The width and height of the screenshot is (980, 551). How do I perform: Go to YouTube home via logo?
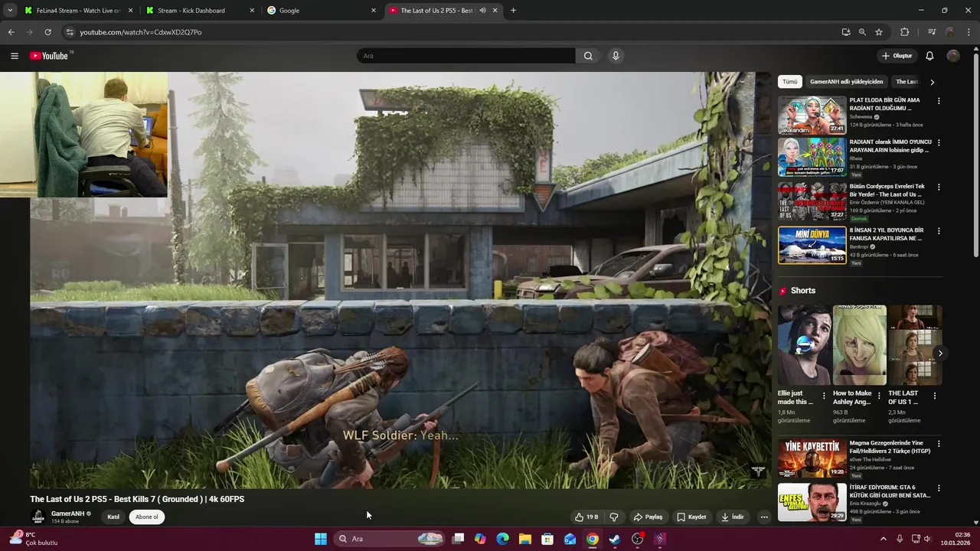click(x=51, y=56)
